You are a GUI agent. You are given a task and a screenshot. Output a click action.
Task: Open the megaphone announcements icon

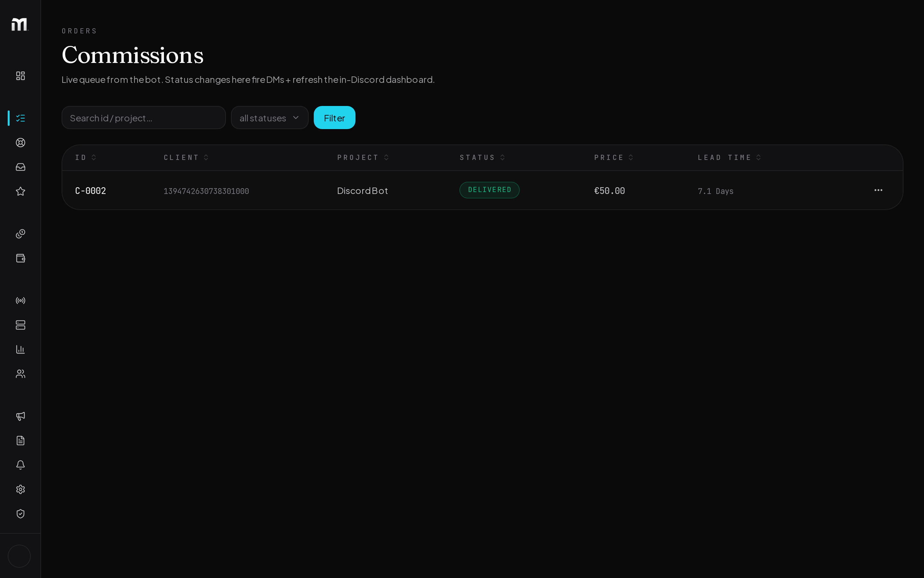point(21,416)
